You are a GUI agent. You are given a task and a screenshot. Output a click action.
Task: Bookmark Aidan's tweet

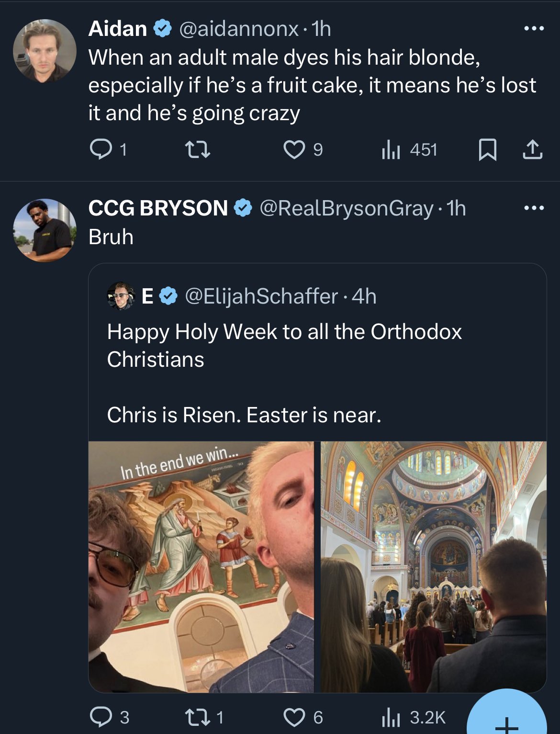click(487, 150)
